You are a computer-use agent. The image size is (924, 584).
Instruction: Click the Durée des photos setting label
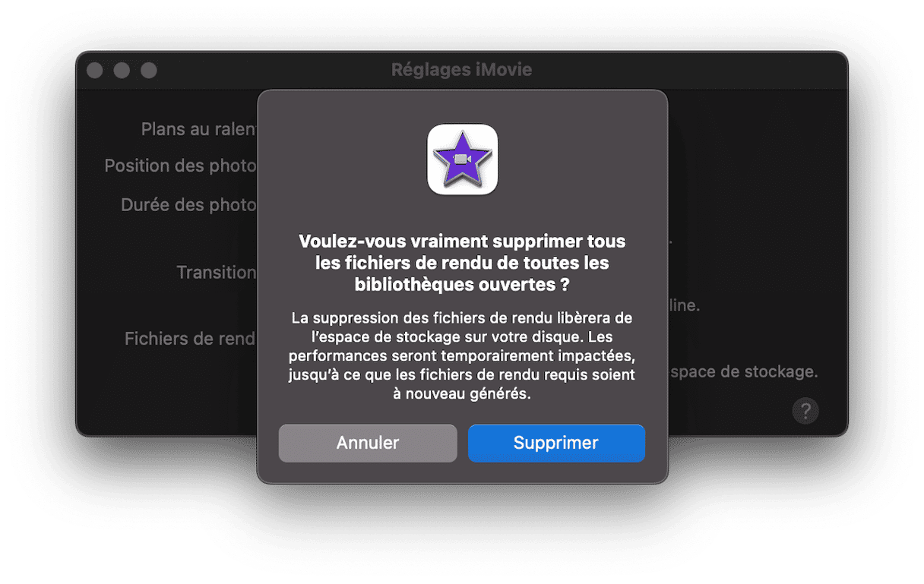pos(189,204)
